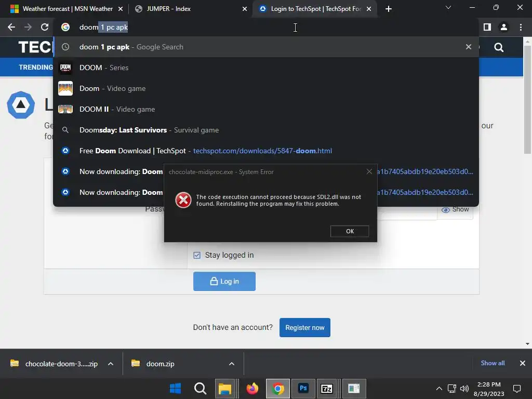Close the Login to TechSpot tab
This screenshot has width=532, height=399.
pyautogui.click(x=369, y=9)
